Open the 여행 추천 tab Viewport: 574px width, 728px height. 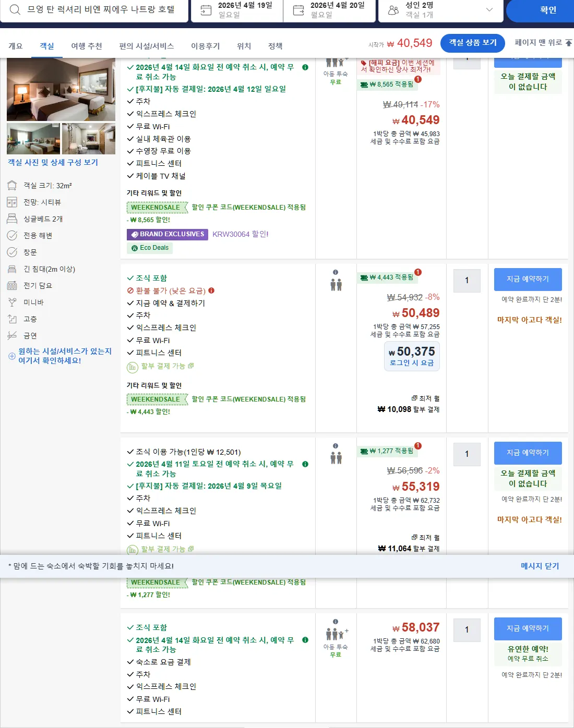click(87, 46)
